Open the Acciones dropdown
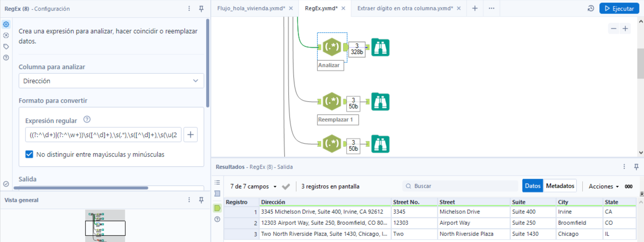This screenshot has width=644, height=242. tap(604, 186)
